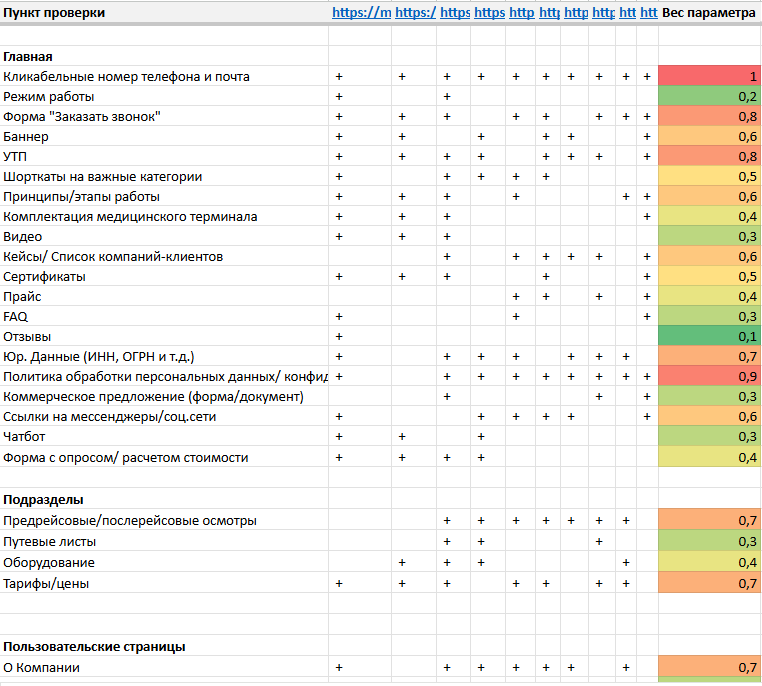Click the 0,5 weight in the Сертификаты row
762x686 pixels.
tap(710, 276)
